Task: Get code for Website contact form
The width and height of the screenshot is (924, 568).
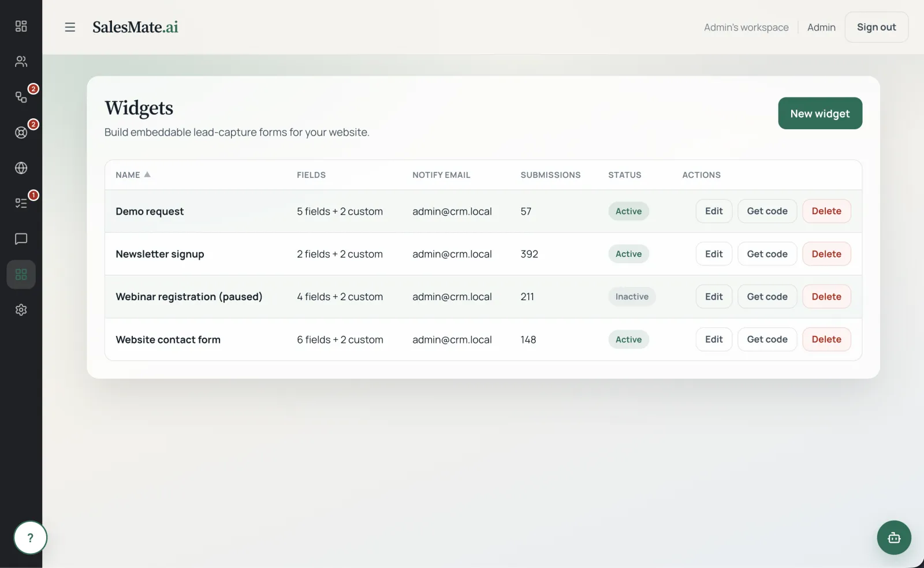Action: tap(767, 339)
